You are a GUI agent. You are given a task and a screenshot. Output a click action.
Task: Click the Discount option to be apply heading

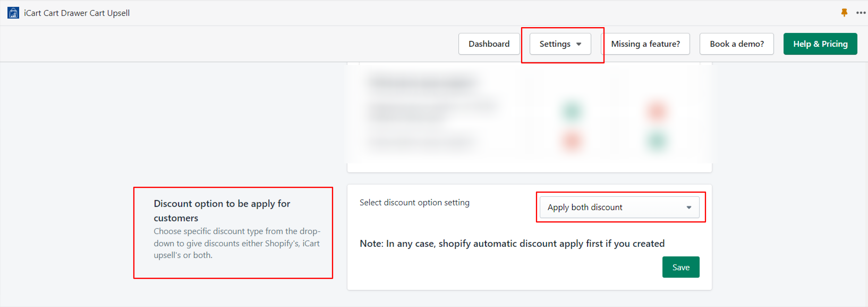[222, 211]
